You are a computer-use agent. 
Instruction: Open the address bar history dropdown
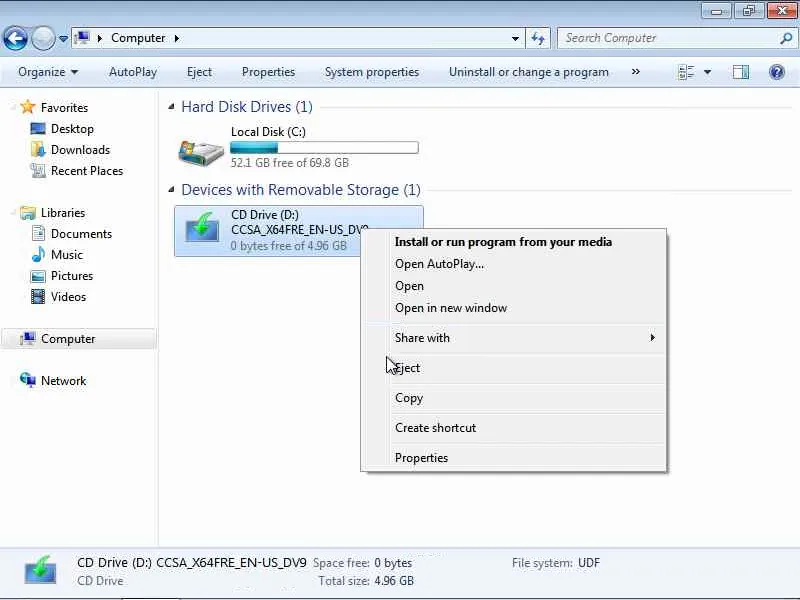[515, 38]
